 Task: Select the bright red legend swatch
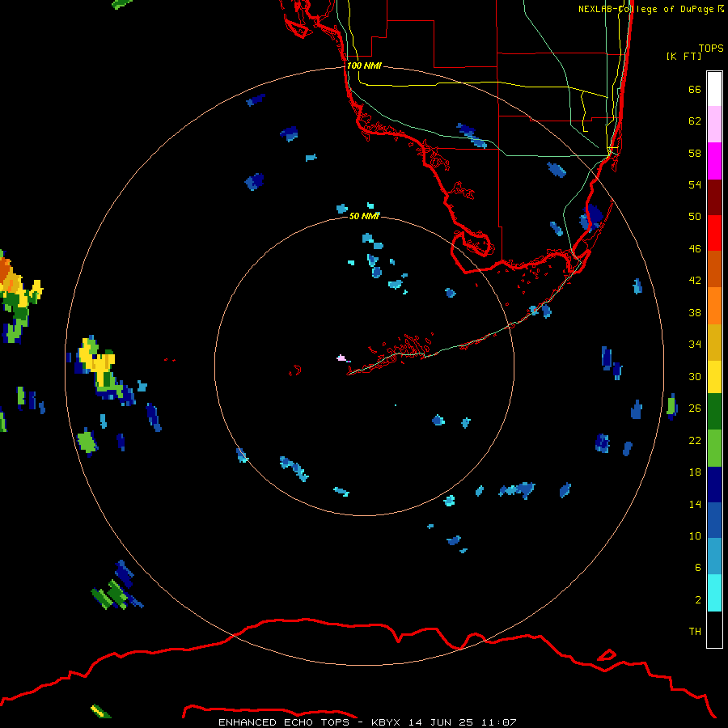click(x=714, y=233)
